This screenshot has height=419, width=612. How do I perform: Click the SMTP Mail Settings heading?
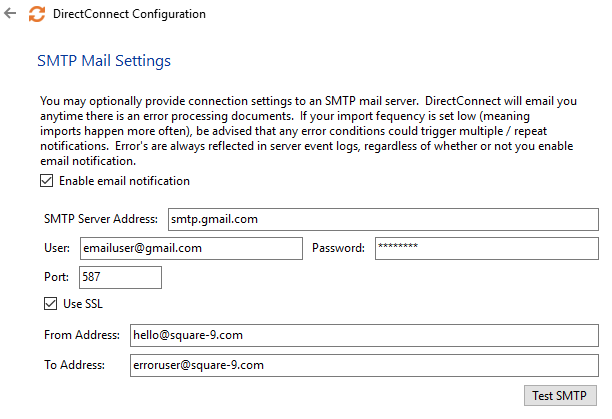click(x=105, y=61)
